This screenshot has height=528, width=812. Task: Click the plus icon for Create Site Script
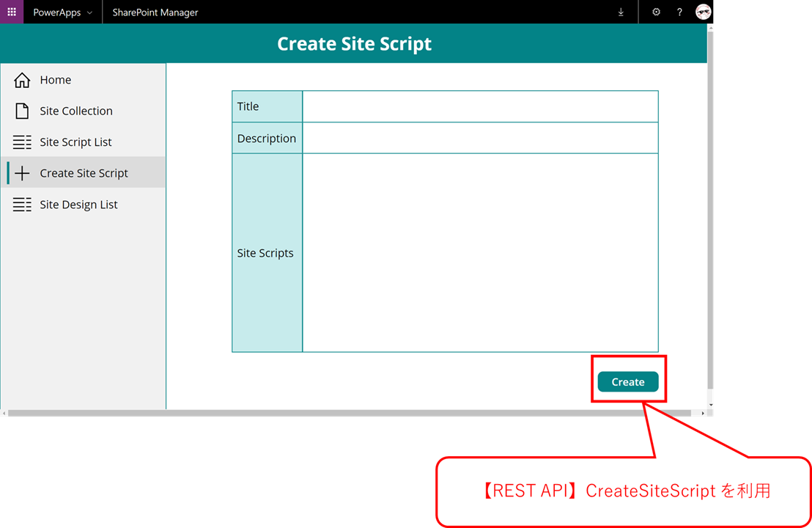[22, 173]
